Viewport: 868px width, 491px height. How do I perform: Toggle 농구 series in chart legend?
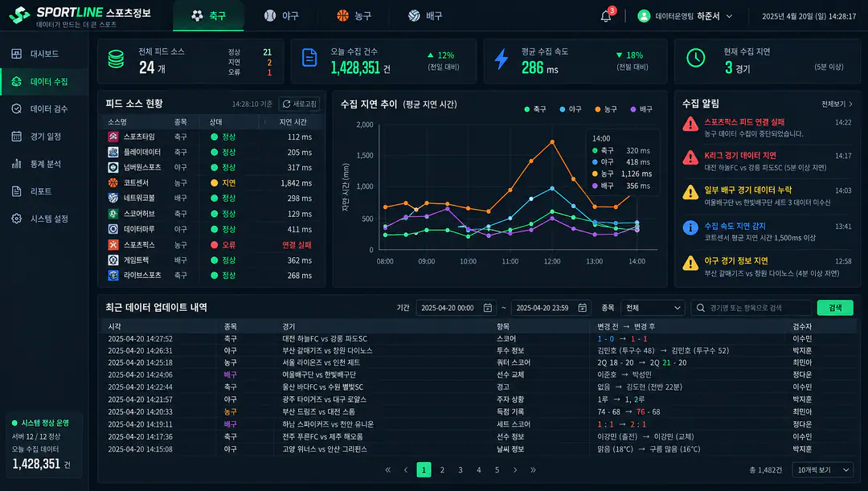pos(606,109)
